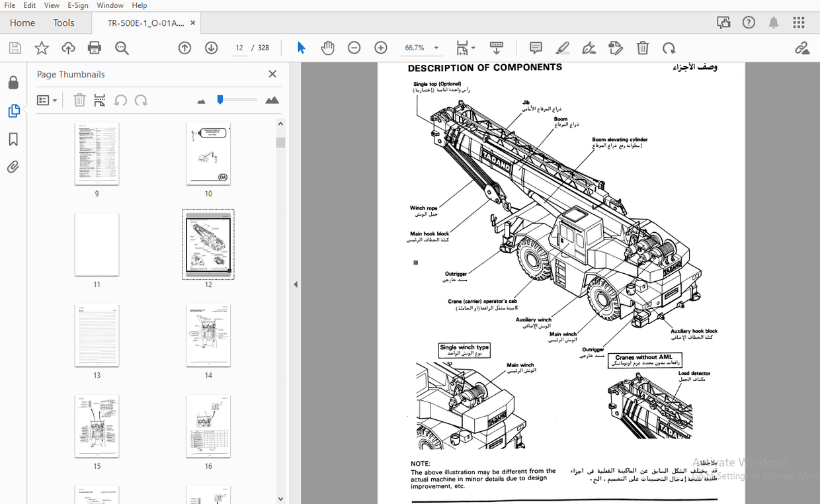Open the document security lock panel
Image resolution: width=820 pixels, height=504 pixels.
[x=13, y=82]
